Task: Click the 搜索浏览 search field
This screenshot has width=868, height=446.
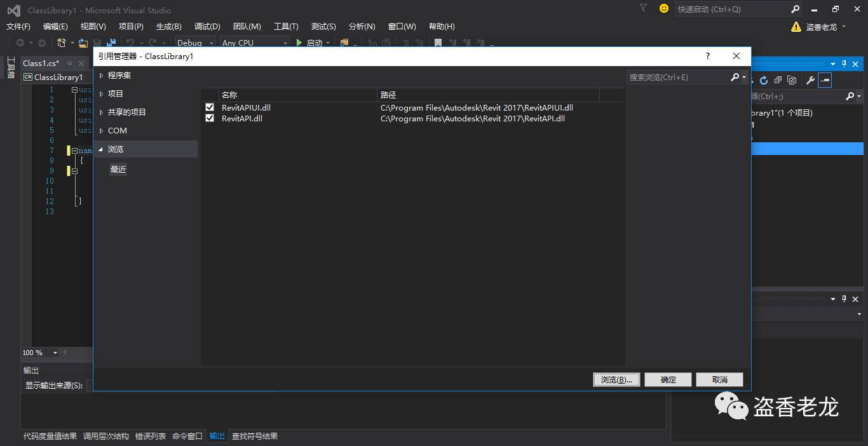Action: [677, 77]
